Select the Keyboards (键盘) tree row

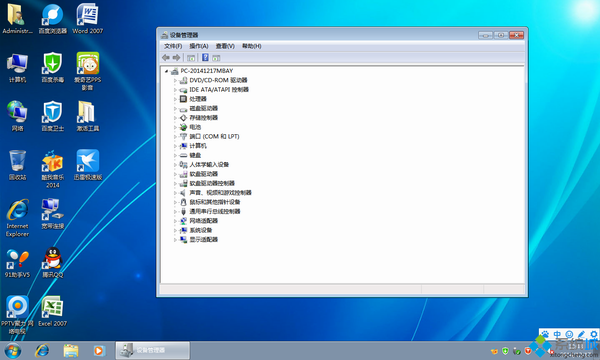click(x=195, y=155)
